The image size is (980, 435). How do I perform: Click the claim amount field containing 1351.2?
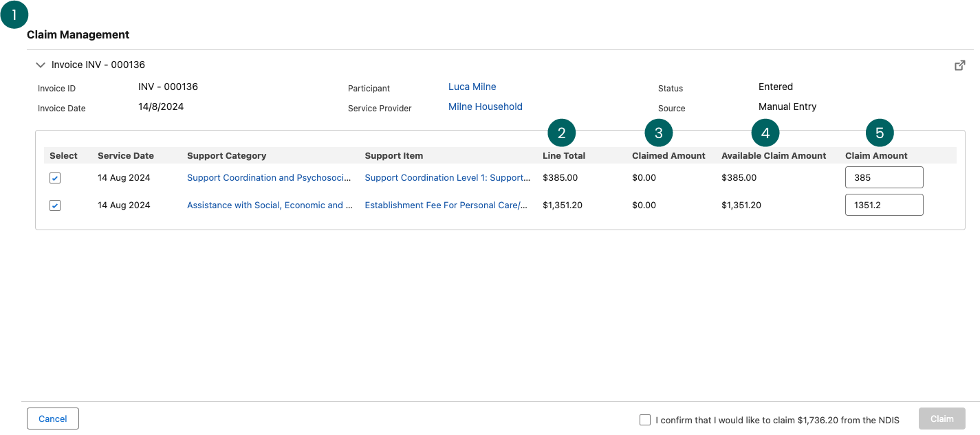pos(884,205)
